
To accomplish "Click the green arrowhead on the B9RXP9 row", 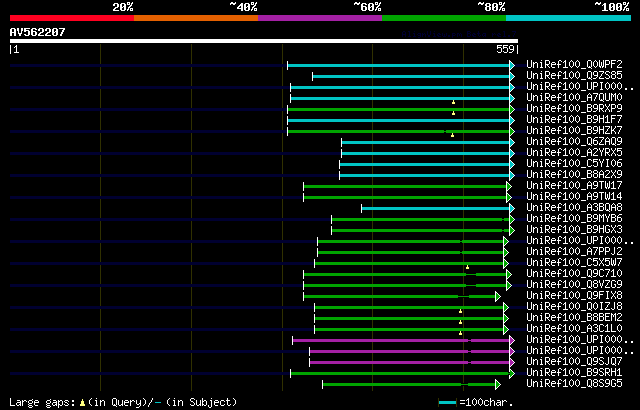I will coord(512,109).
